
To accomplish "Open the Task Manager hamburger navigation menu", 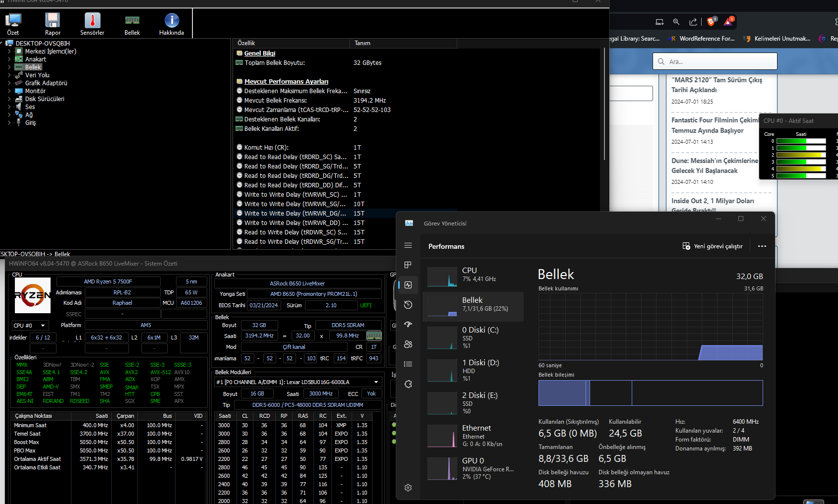I will tap(408, 245).
